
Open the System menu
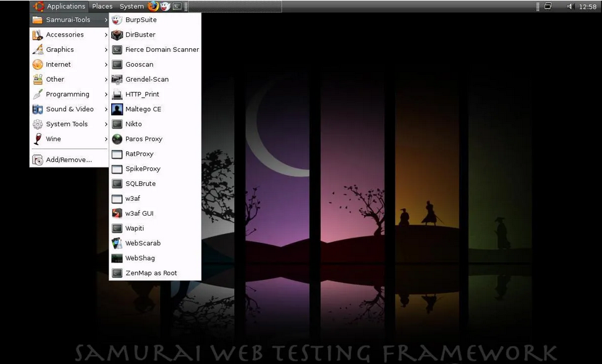(130, 6)
